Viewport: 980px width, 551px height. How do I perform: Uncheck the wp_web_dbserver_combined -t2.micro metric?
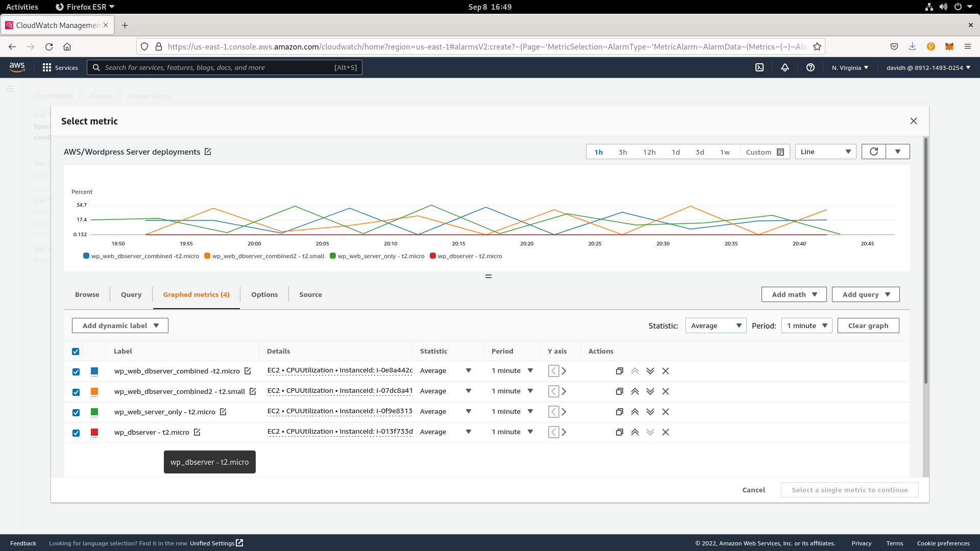(x=76, y=372)
